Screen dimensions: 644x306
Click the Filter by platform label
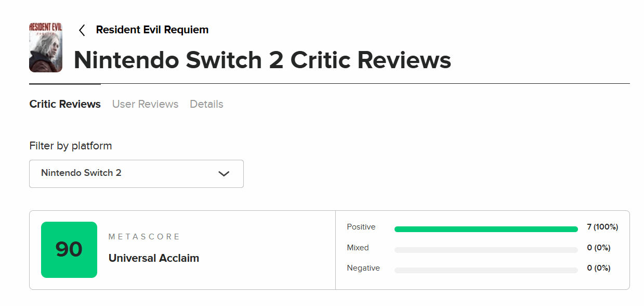coord(71,146)
